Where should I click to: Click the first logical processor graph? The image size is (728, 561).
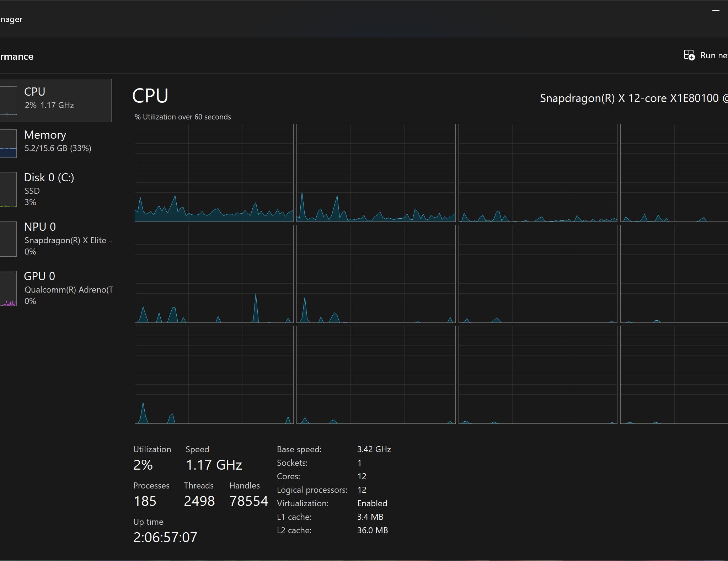point(214,173)
